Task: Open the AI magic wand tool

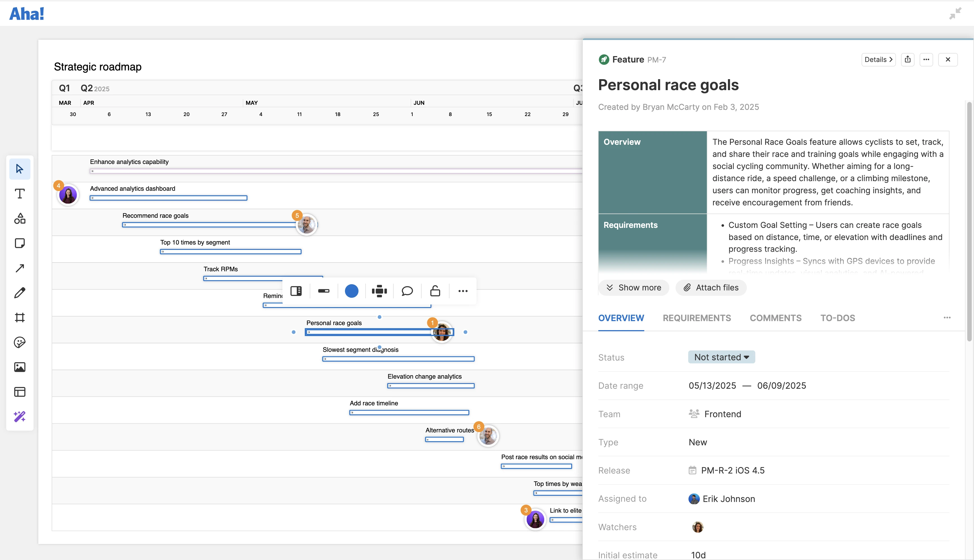Action: point(20,417)
